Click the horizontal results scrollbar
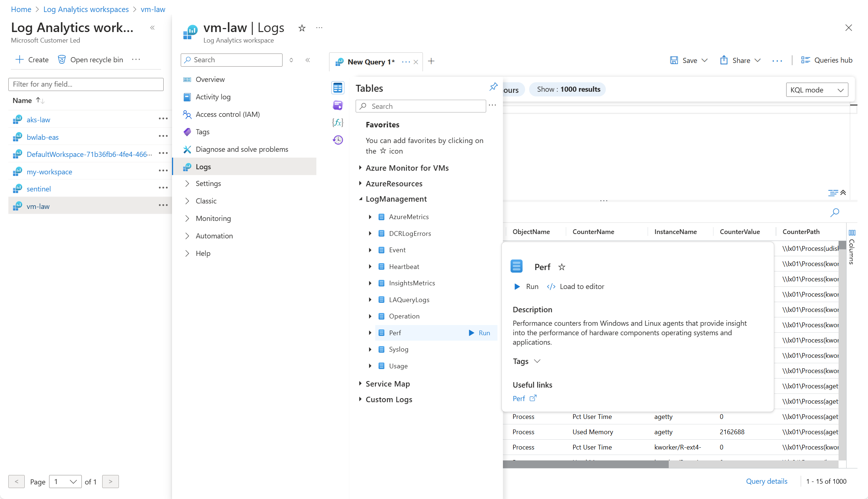Image resolution: width=868 pixels, height=499 pixels. point(585,464)
